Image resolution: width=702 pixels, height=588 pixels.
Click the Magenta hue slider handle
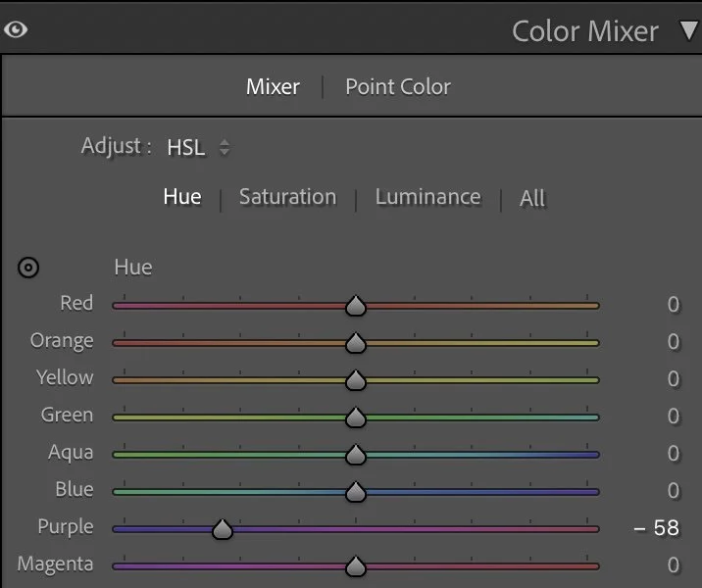coord(356,566)
